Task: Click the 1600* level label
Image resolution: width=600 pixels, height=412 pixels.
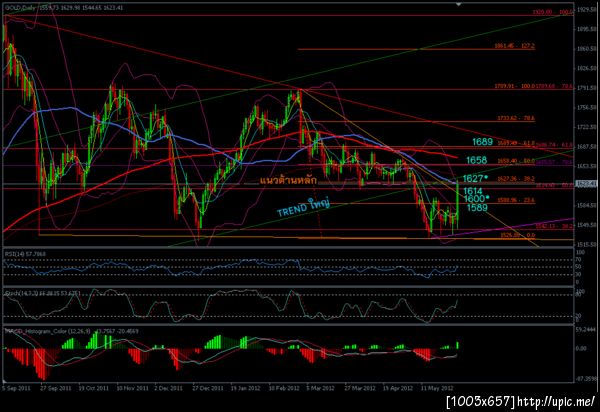Action: [x=476, y=199]
